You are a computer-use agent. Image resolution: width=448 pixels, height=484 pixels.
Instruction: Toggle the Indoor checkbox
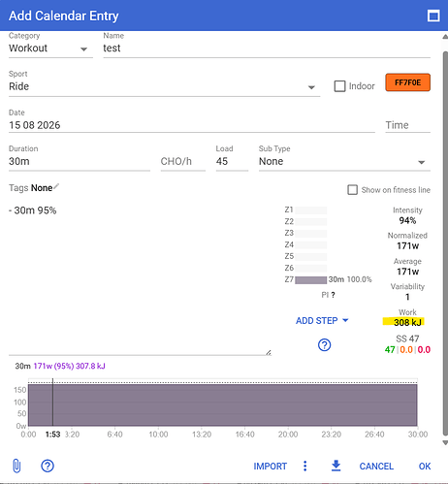tap(339, 86)
